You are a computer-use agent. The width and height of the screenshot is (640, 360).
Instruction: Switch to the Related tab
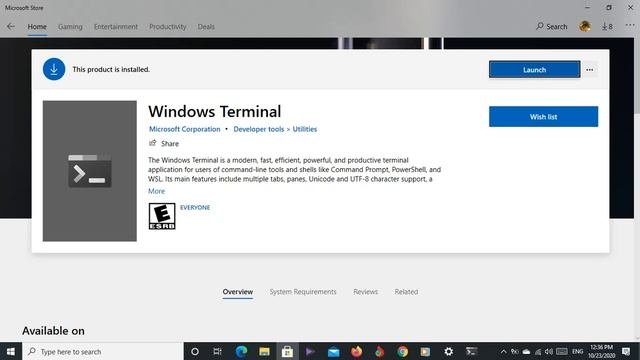coord(406,292)
